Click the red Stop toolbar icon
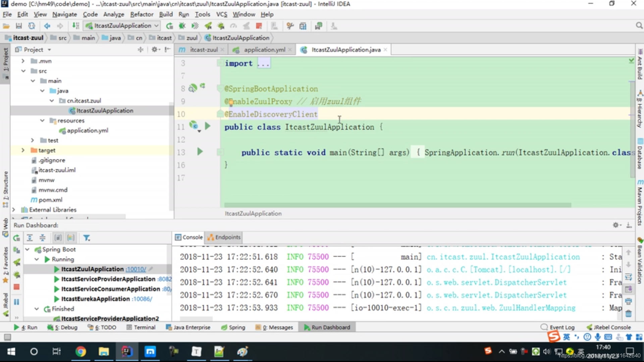644x362 pixels. [259, 26]
